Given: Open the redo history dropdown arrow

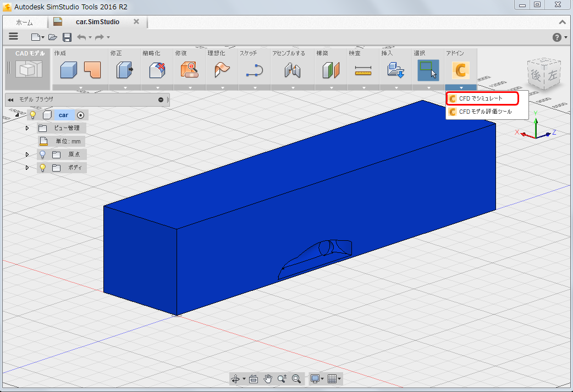Looking at the screenshot, I should pyautogui.click(x=108, y=37).
